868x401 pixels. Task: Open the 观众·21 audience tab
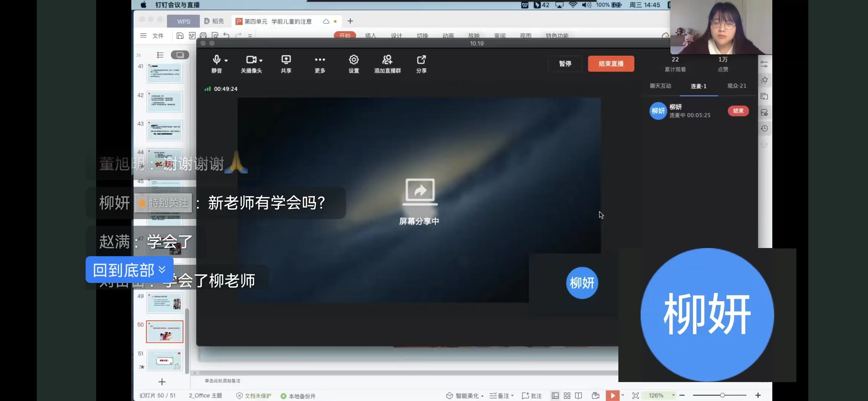[x=736, y=86]
